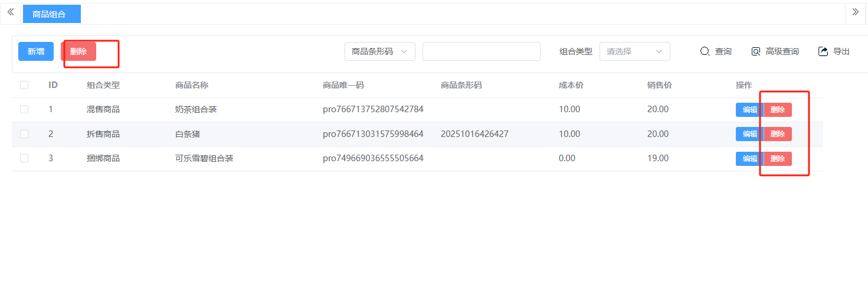Toggle checkbox for row ID 3
868x284 pixels.
pyautogui.click(x=24, y=158)
